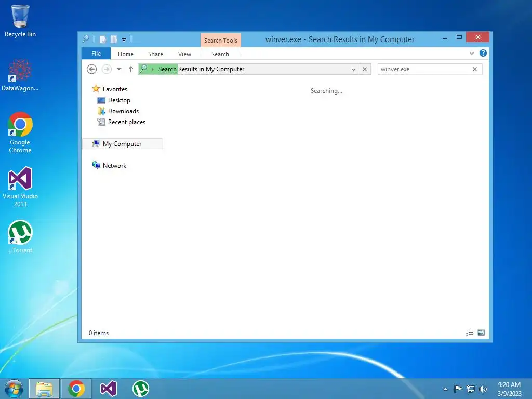Click the network tray icon
The width and height of the screenshot is (532, 399).
471,389
